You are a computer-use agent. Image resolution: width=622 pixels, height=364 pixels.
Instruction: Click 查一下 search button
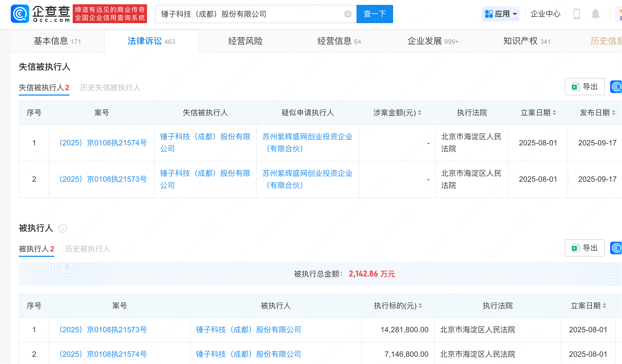(x=375, y=14)
